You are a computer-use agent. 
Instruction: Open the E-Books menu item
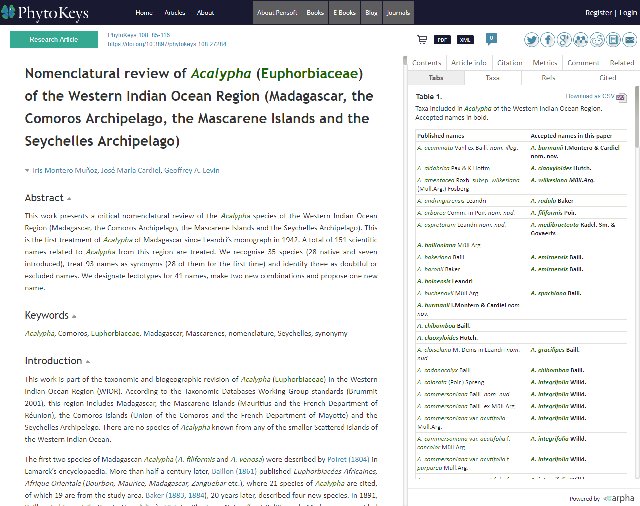(x=344, y=13)
